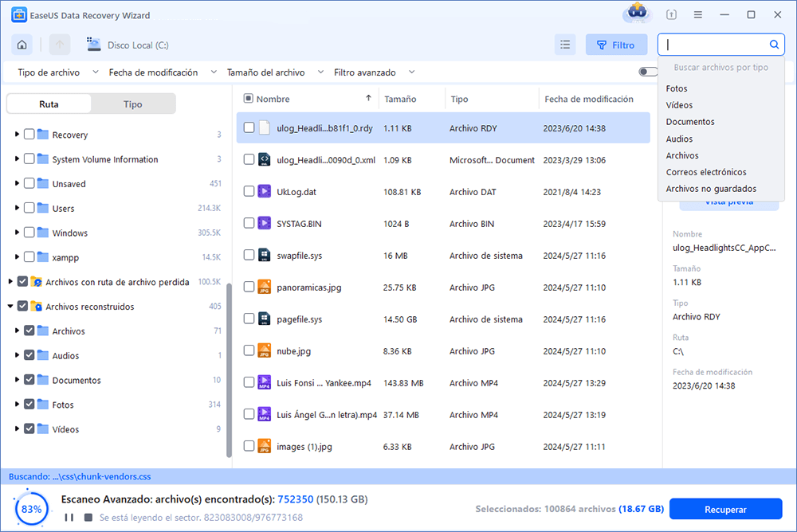Image resolution: width=797 pixels, height=532 pixels.
Task: Switch to the Ruta tab
Action: 49,104
